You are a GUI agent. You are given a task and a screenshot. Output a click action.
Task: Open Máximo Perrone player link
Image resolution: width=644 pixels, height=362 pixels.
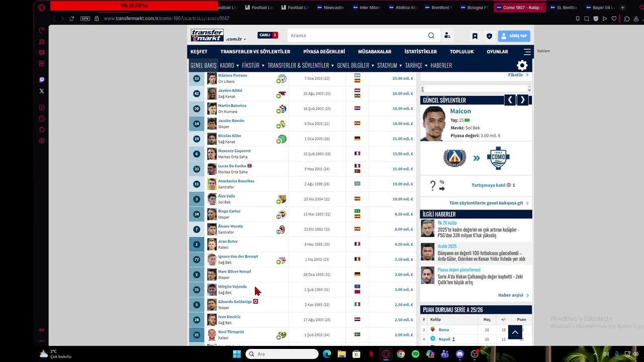pyautogui.click(x=232, y=75)
